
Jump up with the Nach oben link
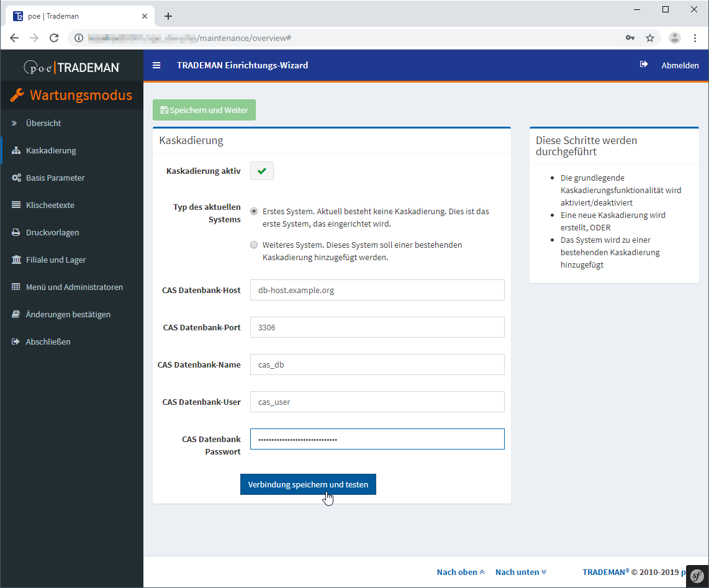coord(461,572)
